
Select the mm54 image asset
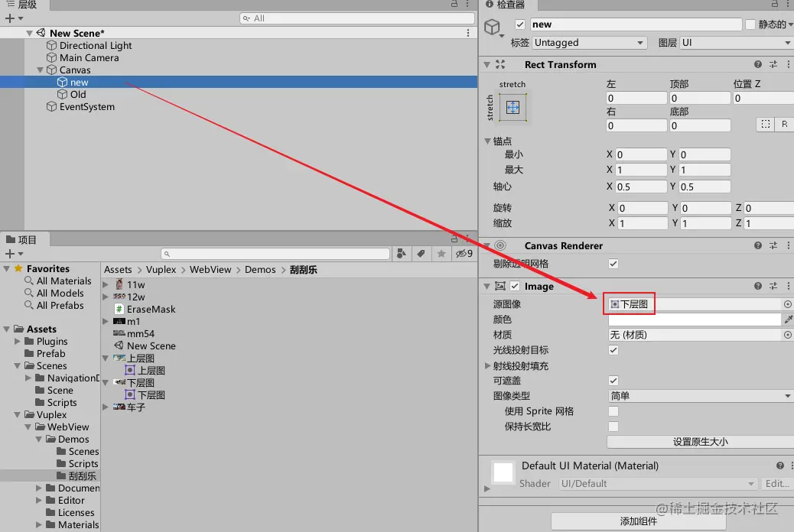140,333
